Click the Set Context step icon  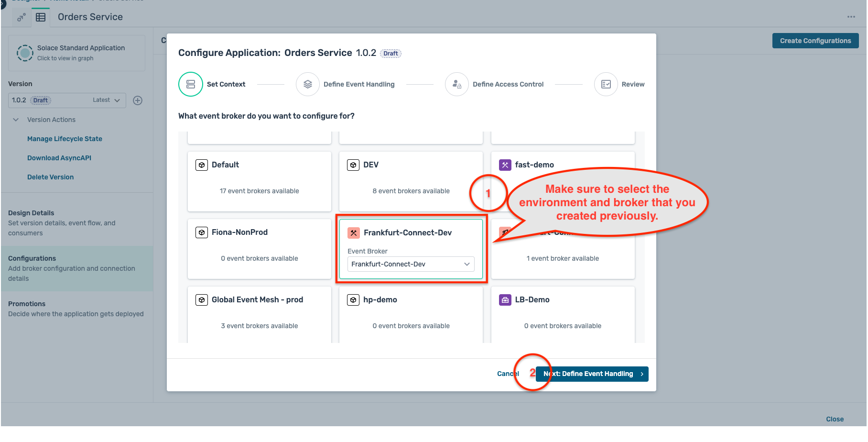click(x=190, y=84)
